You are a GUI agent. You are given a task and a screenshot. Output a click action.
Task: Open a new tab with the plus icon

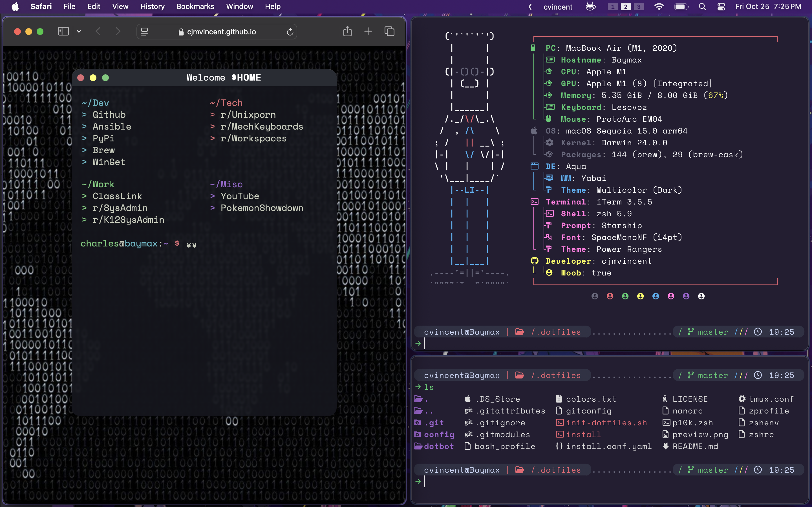368,32
